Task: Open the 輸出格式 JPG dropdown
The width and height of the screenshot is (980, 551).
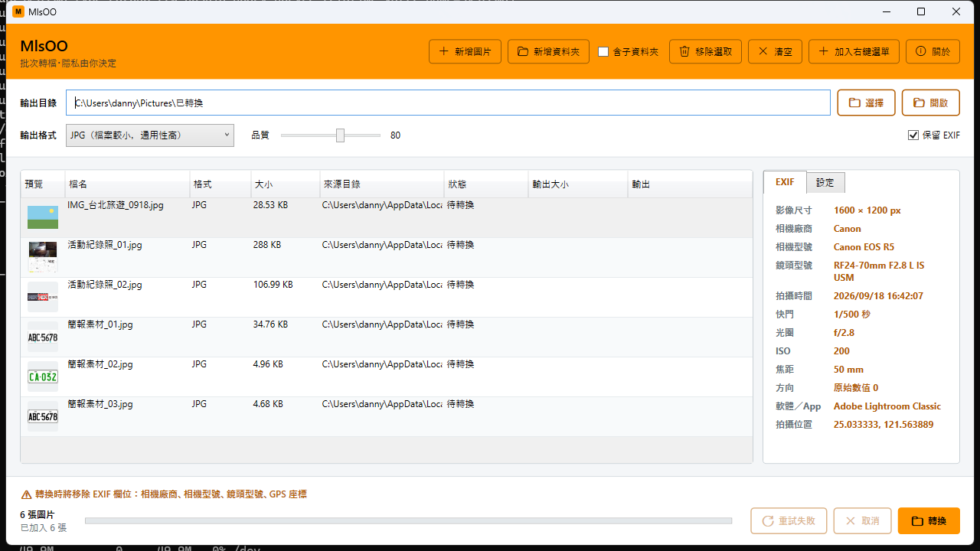Action: point(150,135)
